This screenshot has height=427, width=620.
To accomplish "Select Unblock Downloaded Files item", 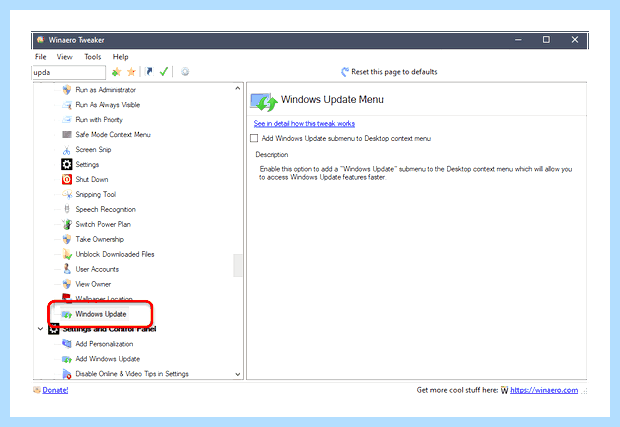I will tap(115, 254).
